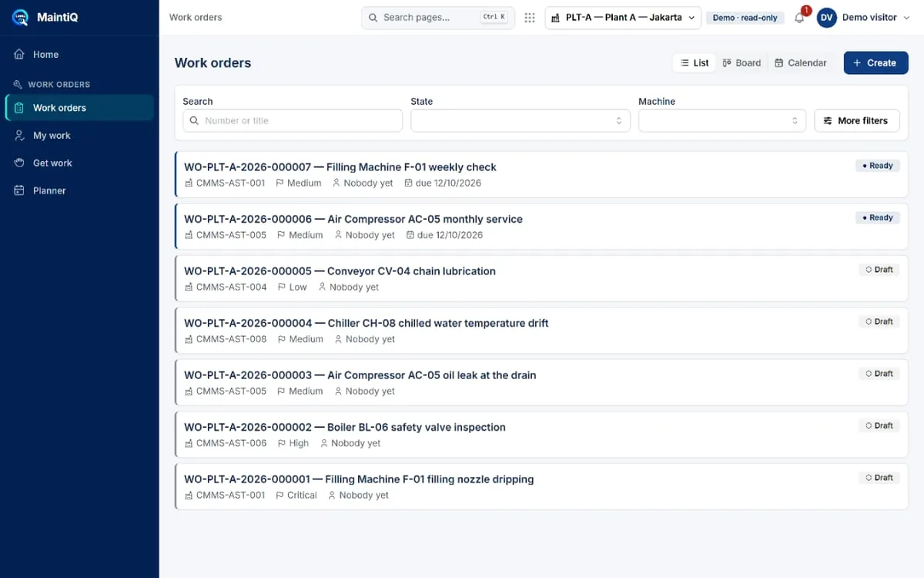Open the notifications bell icon
The image size is (924, 578).
click(x=799, y=18)
